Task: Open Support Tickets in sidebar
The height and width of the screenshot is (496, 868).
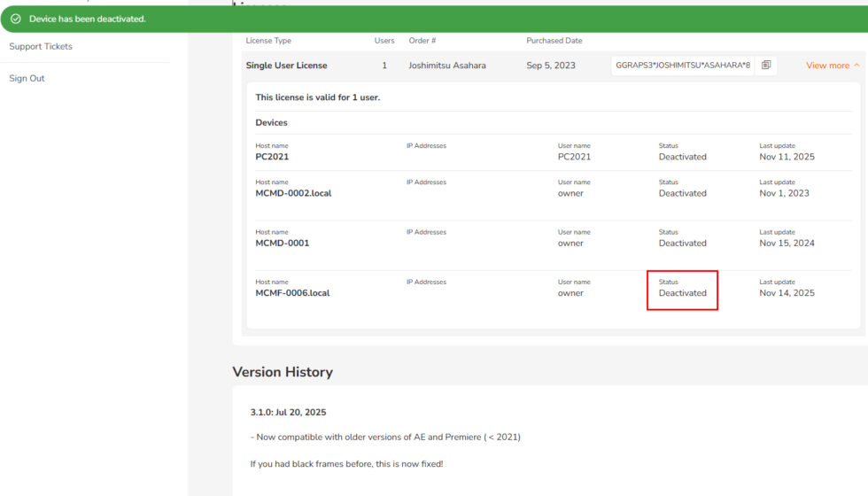Action: 41,46
